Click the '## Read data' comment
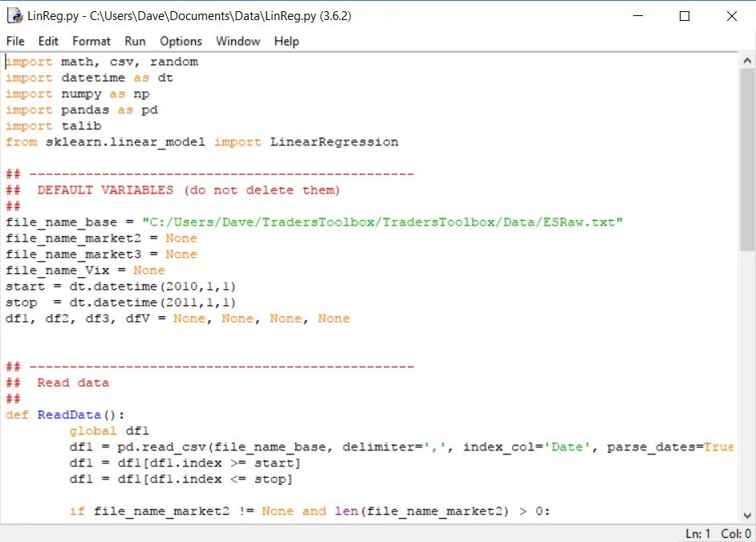This screenshot has height=542, width=756. click(x=57, y=383)
